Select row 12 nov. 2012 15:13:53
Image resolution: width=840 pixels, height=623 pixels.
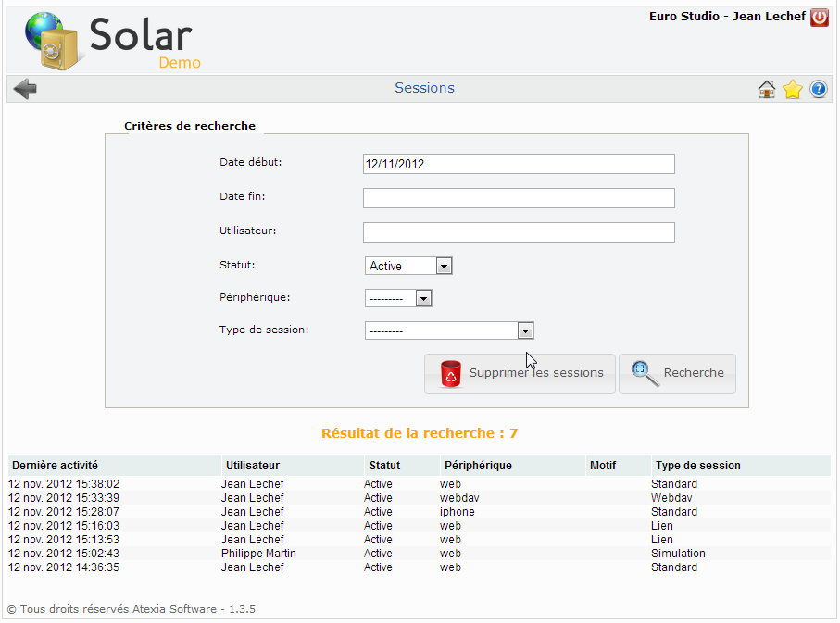pos(419,540)
